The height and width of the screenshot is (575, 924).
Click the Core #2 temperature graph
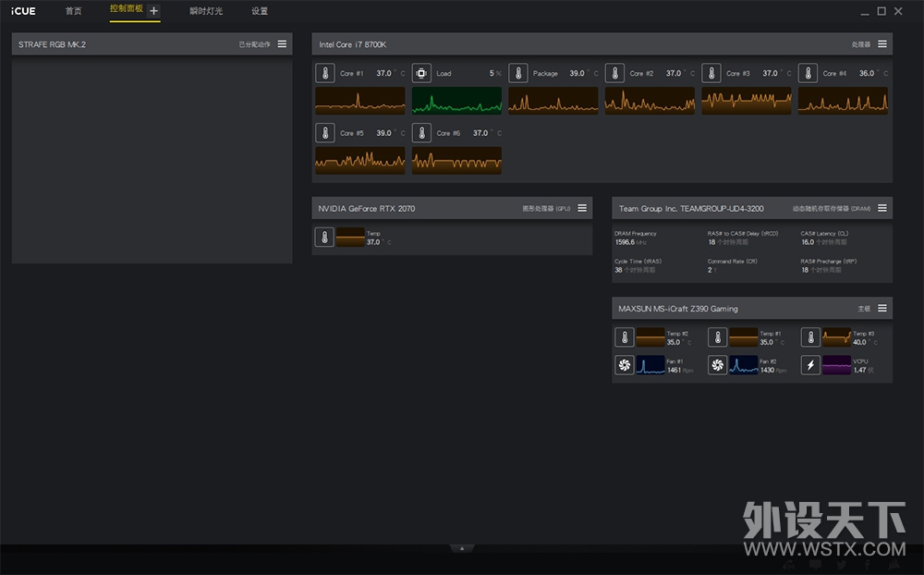(650, 101)
